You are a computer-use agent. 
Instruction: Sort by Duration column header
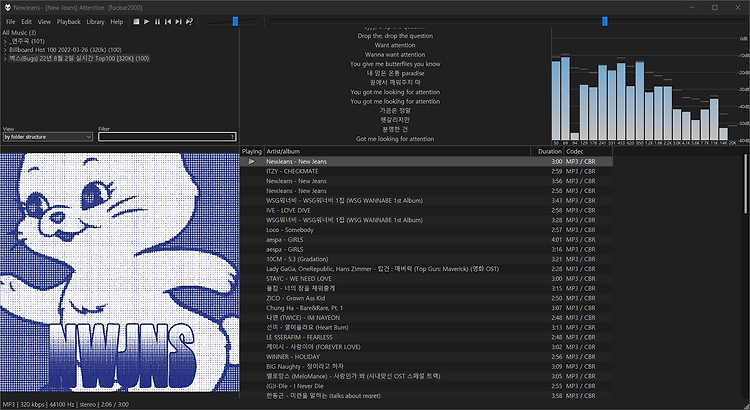pos(547,151)
